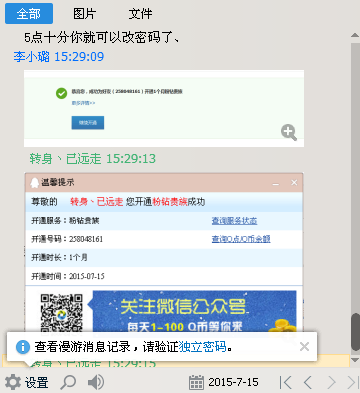Click the 开通时长：1个月 row
Screen dimensions: 360x393
point(164,257)
